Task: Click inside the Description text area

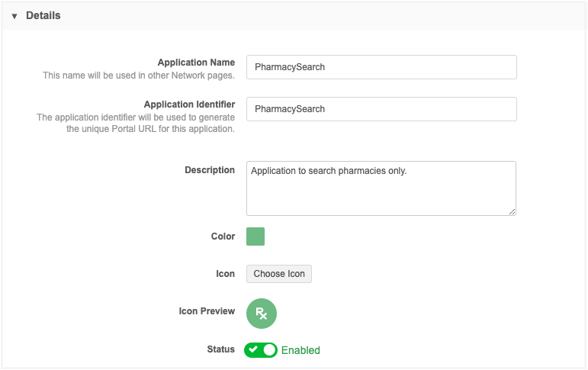Action: point(381,188)
